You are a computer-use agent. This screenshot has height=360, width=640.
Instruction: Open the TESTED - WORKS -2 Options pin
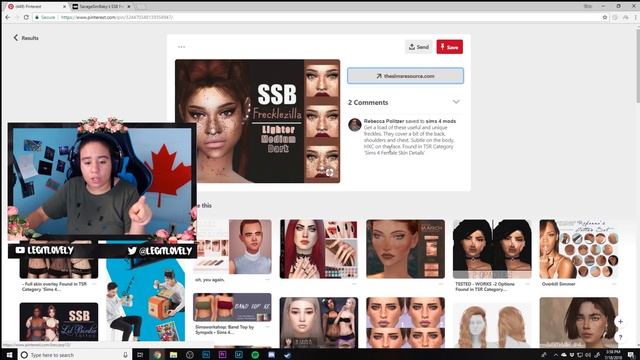click(x=492, y=249)
